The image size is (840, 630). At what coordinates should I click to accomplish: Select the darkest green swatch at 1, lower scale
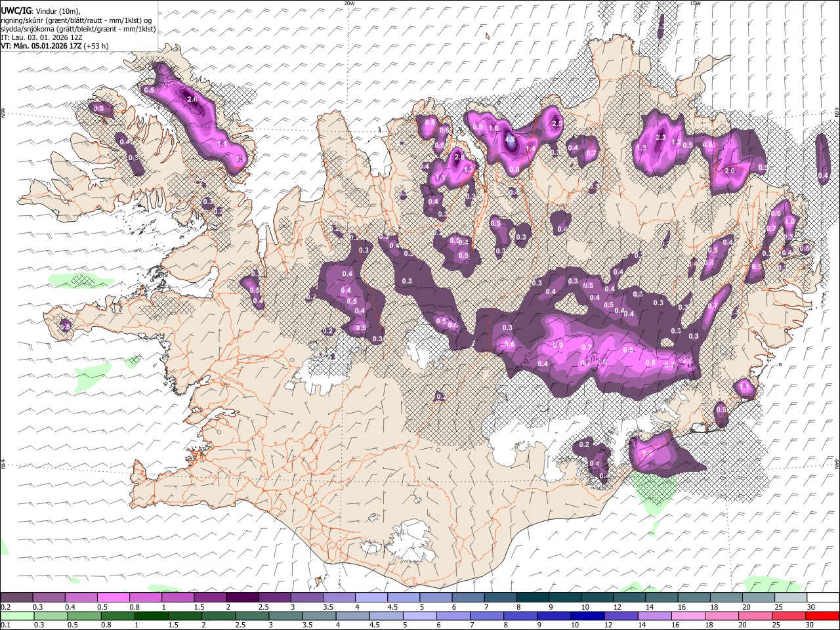coord(152,616)
